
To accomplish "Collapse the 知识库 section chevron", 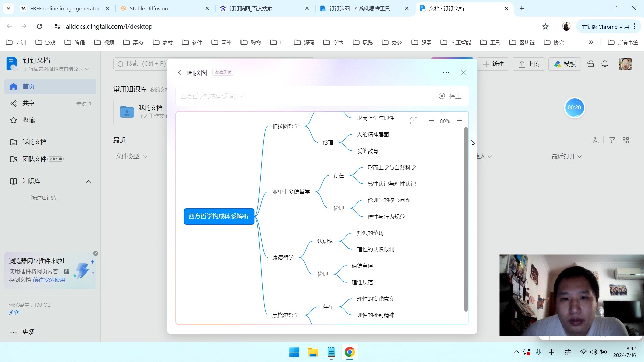I will [89, 181].
